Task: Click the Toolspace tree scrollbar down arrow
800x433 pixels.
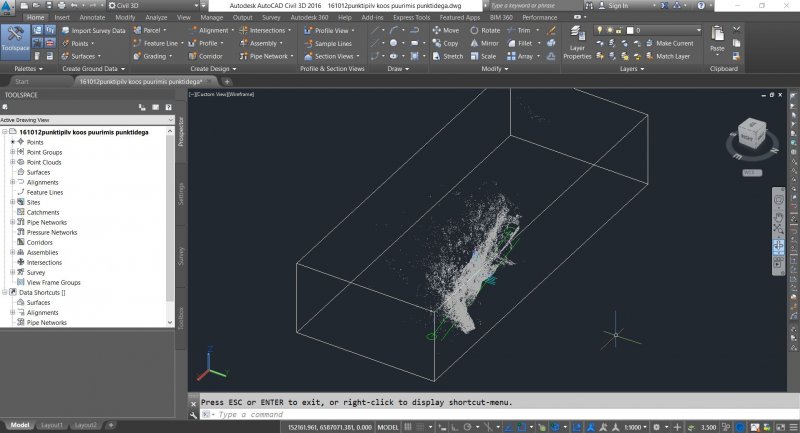Action: click(x=170, y=322)
